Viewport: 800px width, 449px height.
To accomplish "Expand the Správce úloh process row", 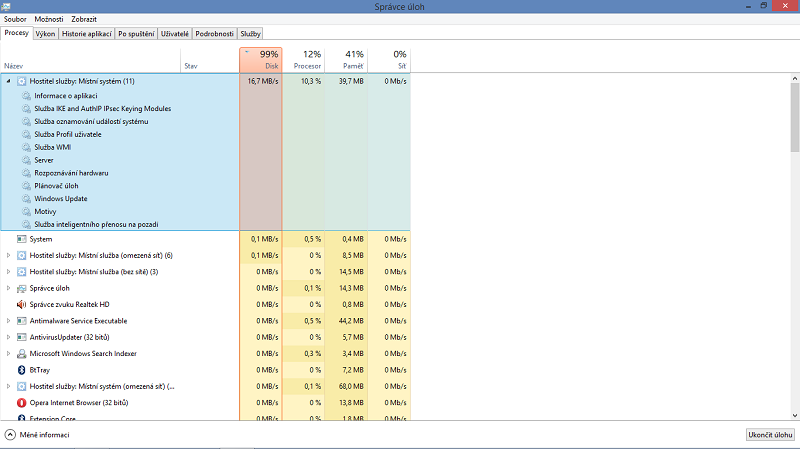I will pyautogui.click(x=9, y=288).
